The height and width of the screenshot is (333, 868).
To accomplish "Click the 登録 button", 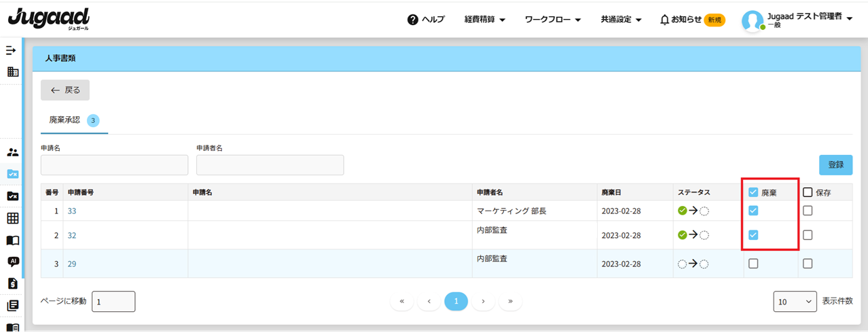I will (835, 164).
